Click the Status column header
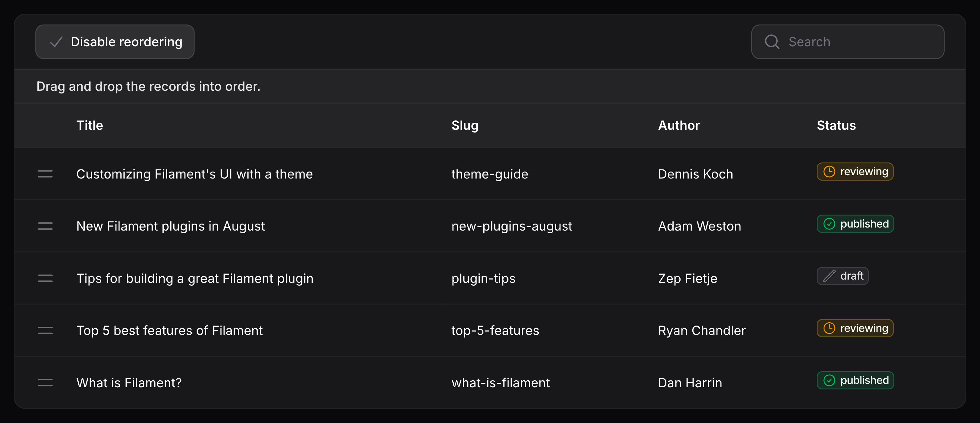This screenshot has width=980, height=423. tap(836, 126)
